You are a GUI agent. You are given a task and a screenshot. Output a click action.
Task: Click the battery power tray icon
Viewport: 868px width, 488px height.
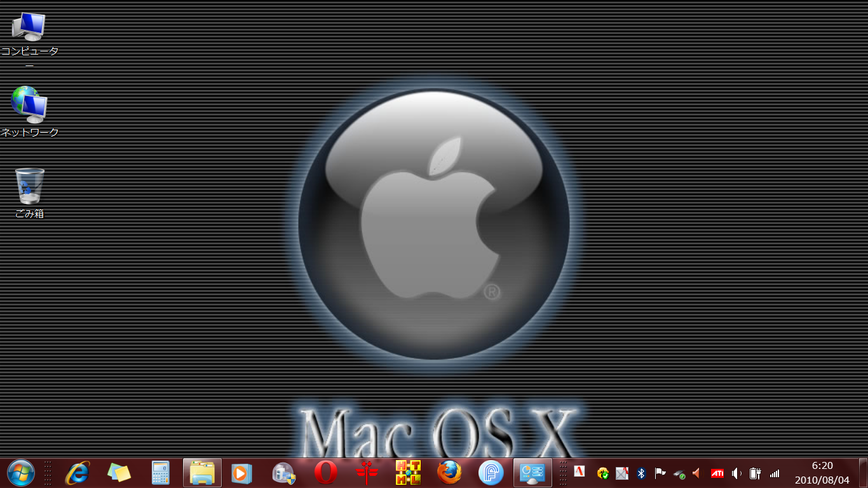(x=755, y=473)
